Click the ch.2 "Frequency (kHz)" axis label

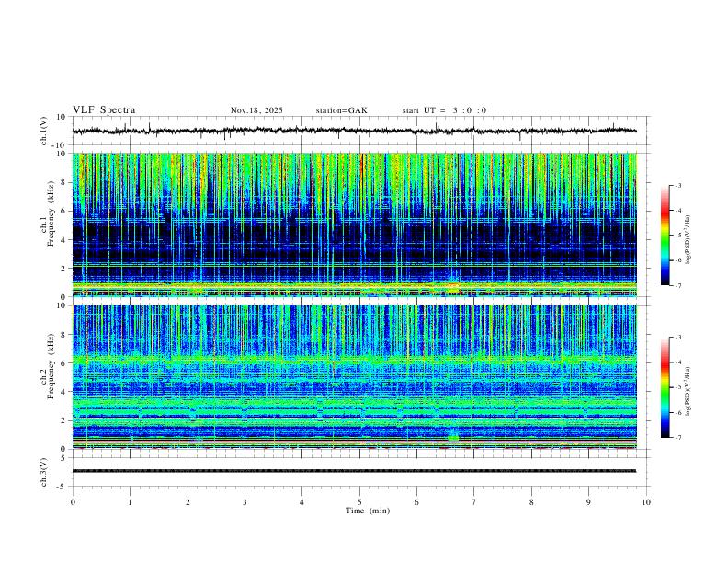[x=51, y=365]
